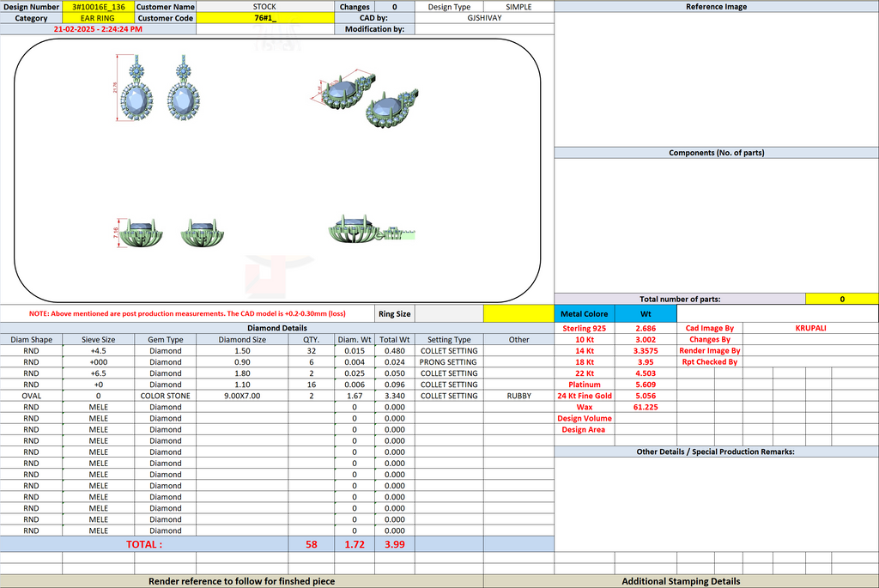Select sieve size +4.5 cell
Viewport: 879px width, 588px height.
pyautogui.click(x=98, y=351)
